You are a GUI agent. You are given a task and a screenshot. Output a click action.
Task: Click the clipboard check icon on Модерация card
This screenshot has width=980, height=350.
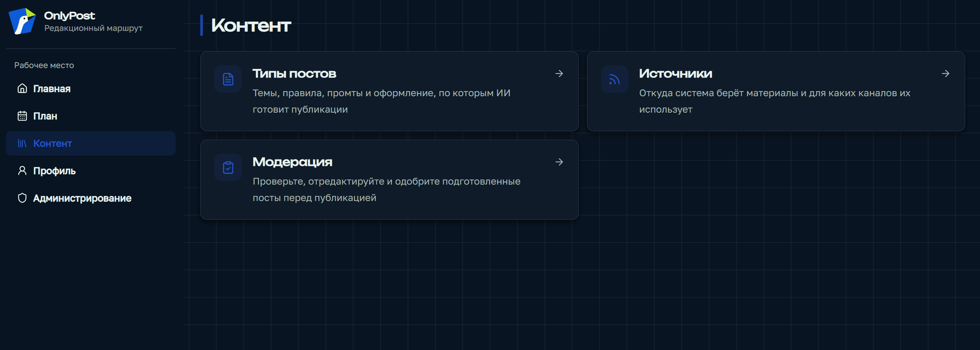tap(228, 167)
